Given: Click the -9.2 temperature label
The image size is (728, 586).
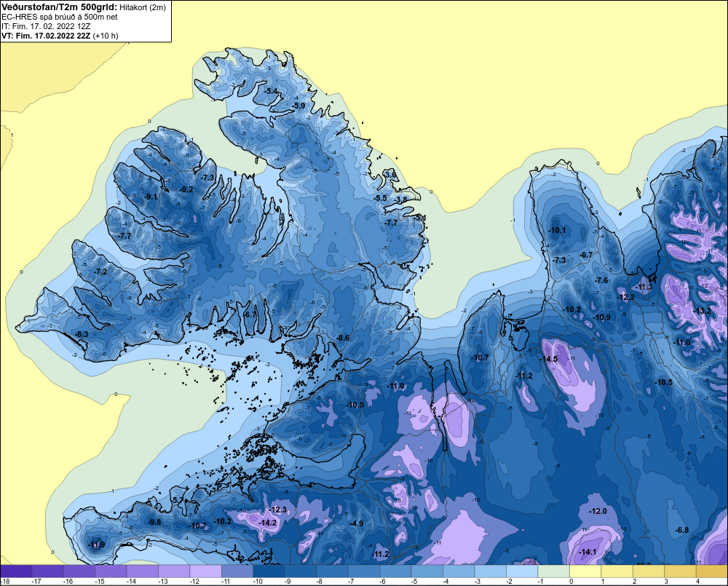Looking at the screenshot, I should 186,189.
